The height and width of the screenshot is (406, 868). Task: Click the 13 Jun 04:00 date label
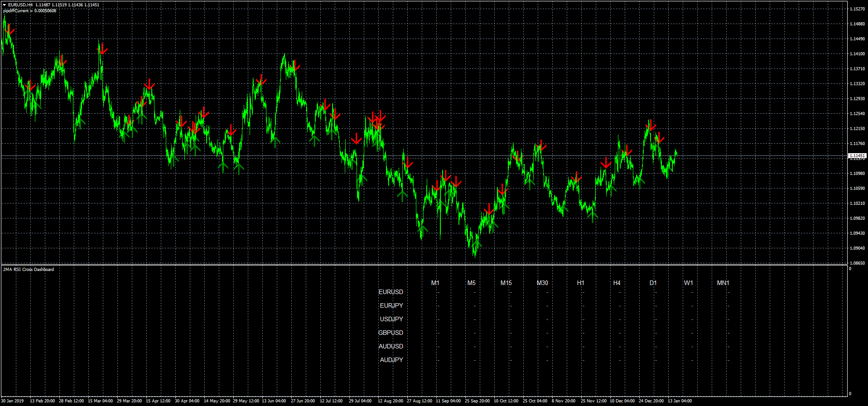[x=274, y=401]
